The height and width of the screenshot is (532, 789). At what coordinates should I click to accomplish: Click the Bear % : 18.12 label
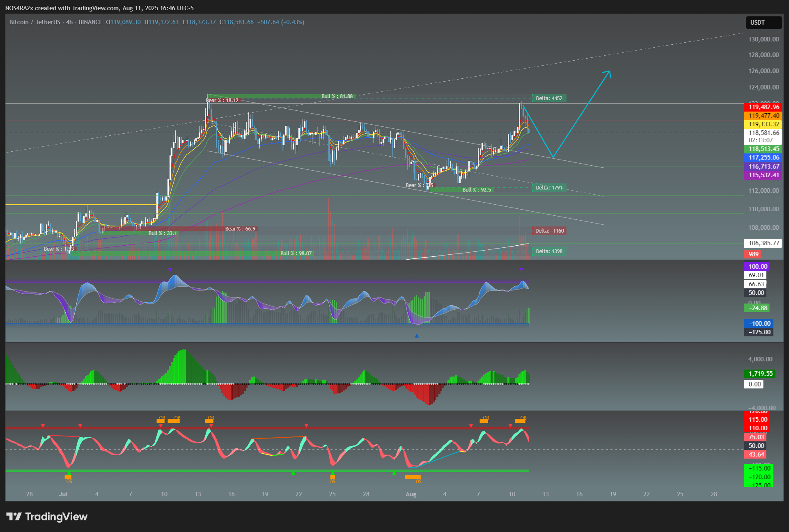[222, 100]
